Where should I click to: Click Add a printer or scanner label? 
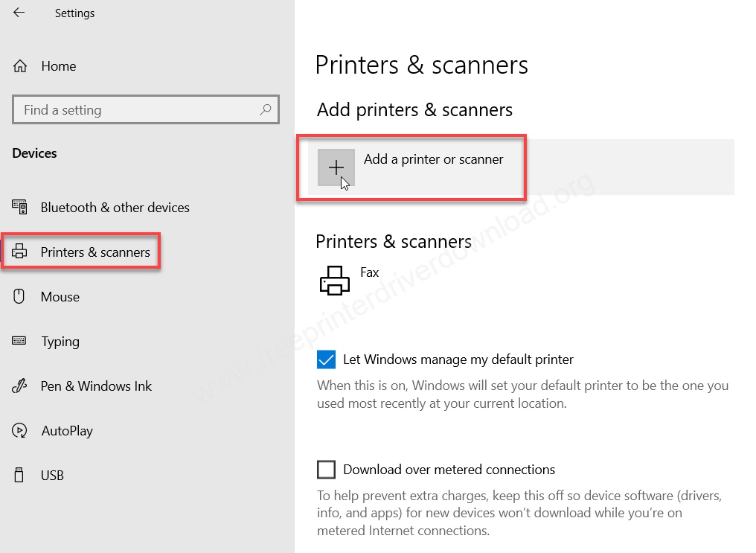(434, 159)
